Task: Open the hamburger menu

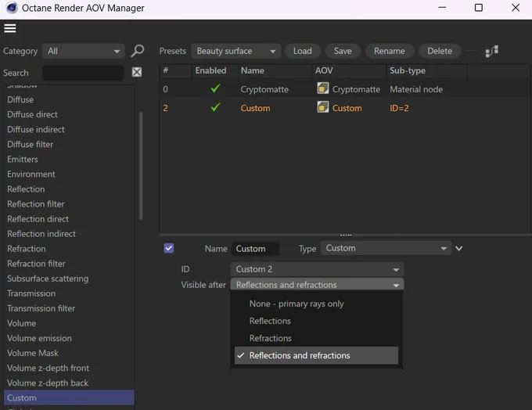Action: (x=10, y=28)
